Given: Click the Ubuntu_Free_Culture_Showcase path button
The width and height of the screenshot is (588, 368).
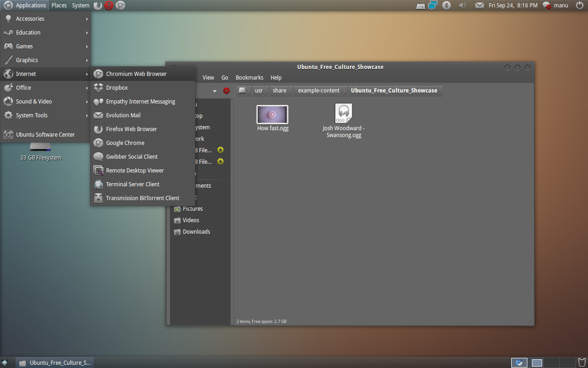Looking at the screenshot, I should [394, 91].
